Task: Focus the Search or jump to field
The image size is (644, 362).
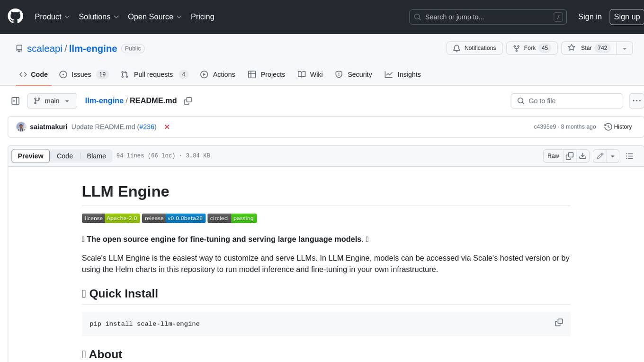Action: [x=488, y=17]
